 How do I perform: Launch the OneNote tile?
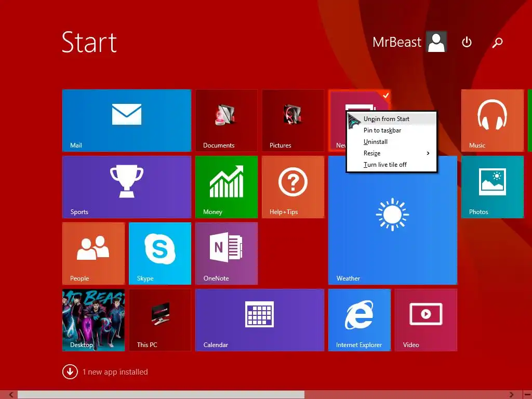pyautogui.click(x=227, y=254)
